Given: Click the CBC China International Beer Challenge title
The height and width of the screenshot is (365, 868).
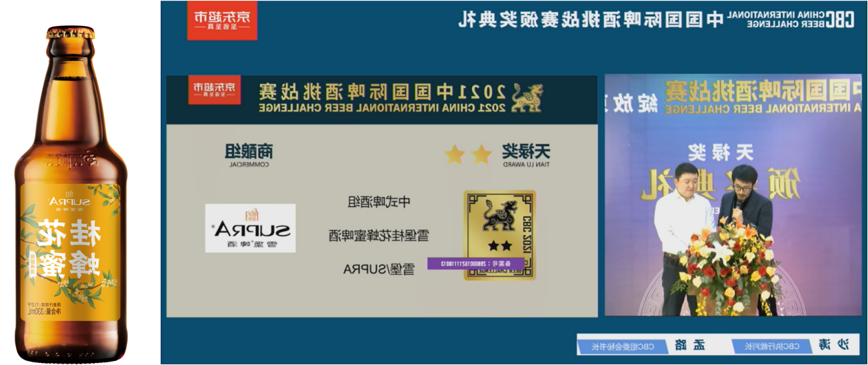Looking at the screenshot, I should tap(657, 19).
